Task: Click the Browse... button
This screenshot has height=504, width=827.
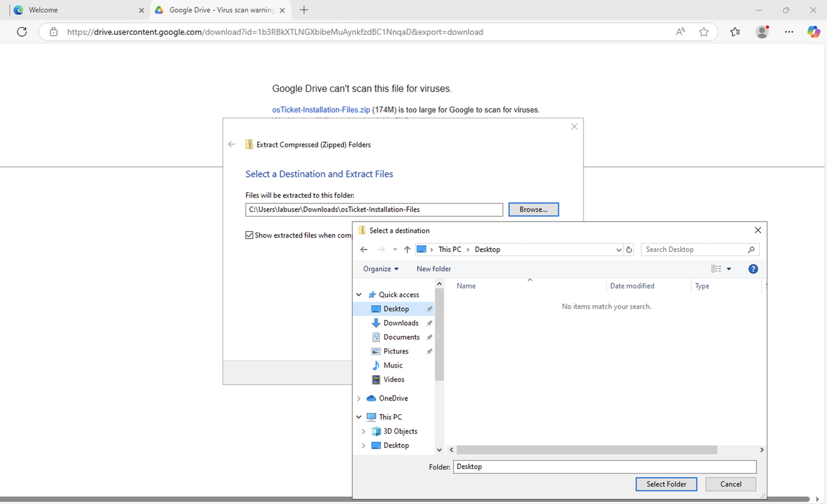Action: click(534, 209)
